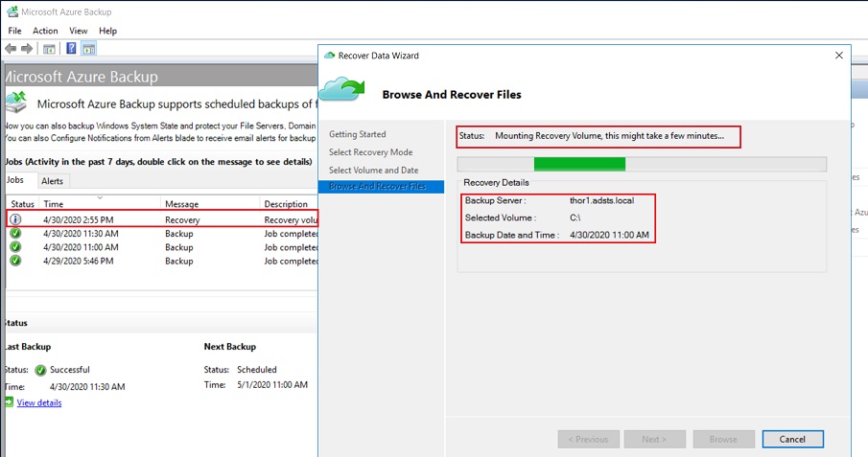Open the File menu

pyautogui.click(x=15, y=31)
